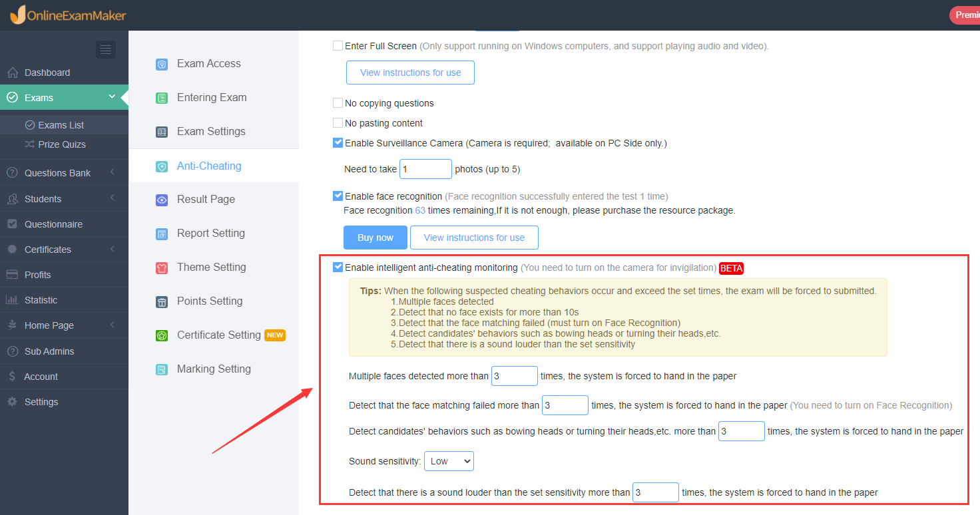The image size is (980, 515).
Task: Expand the Students submenu arrow
Action: 112,198
